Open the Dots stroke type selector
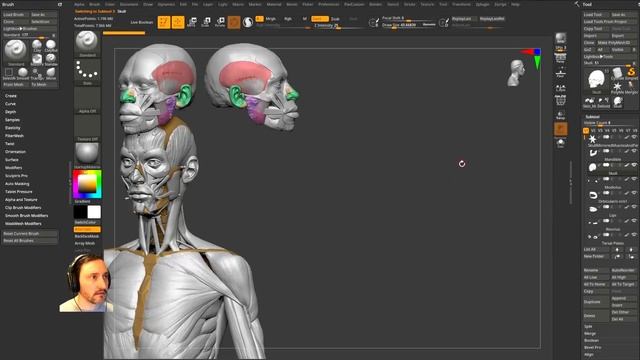 [x=87, y=73]
